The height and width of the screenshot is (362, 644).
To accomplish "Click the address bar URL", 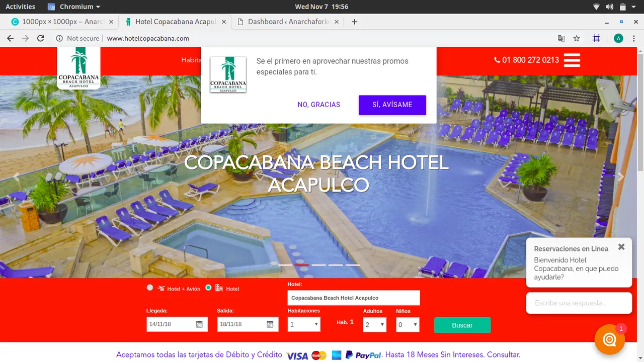I will (148, 38).
